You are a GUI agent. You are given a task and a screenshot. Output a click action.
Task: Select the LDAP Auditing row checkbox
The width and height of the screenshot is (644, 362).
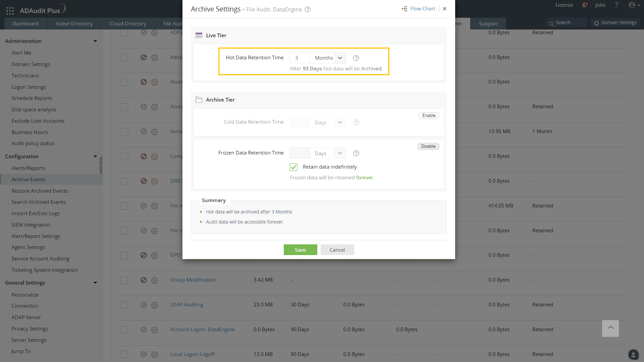tap(124, 305)
